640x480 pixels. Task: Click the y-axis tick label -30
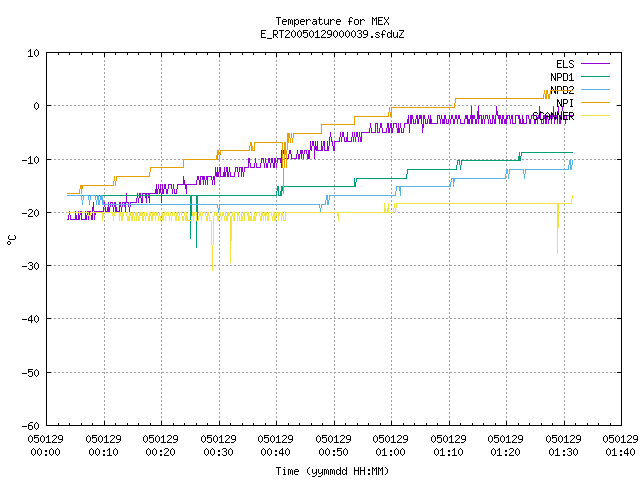tap(31, 266)
